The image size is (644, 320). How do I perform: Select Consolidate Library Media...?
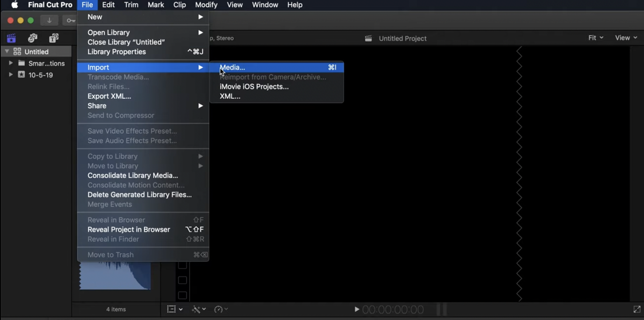click(143, 176)
